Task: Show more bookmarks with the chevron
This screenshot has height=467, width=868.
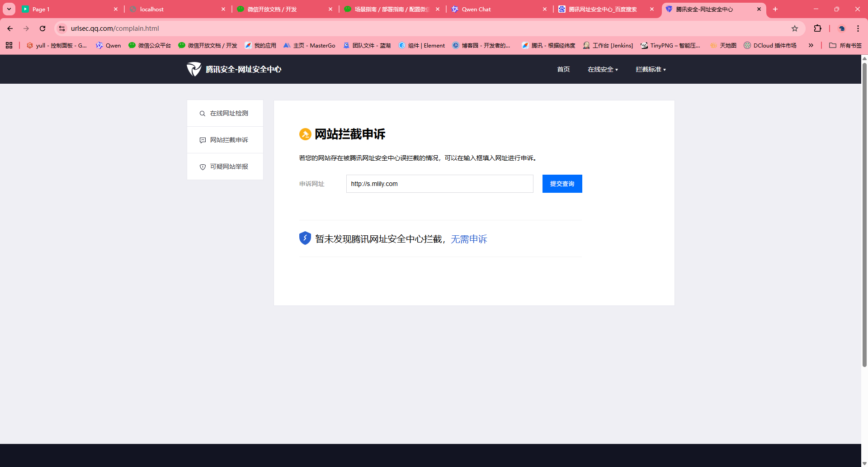Action: [x=811, y=45]
